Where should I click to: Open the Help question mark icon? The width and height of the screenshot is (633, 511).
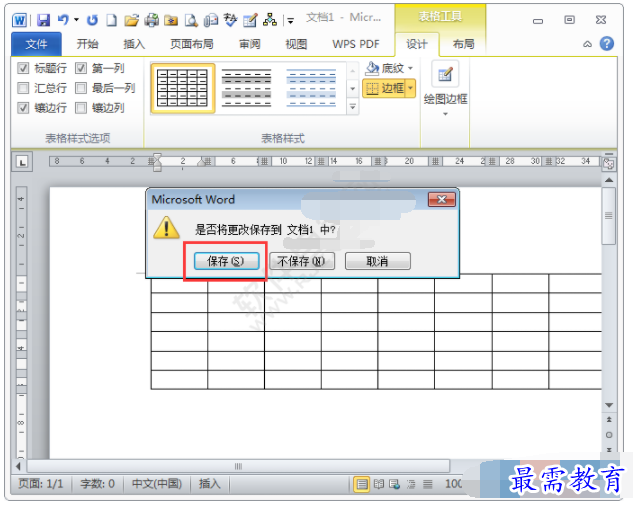[x=607, y=44]
